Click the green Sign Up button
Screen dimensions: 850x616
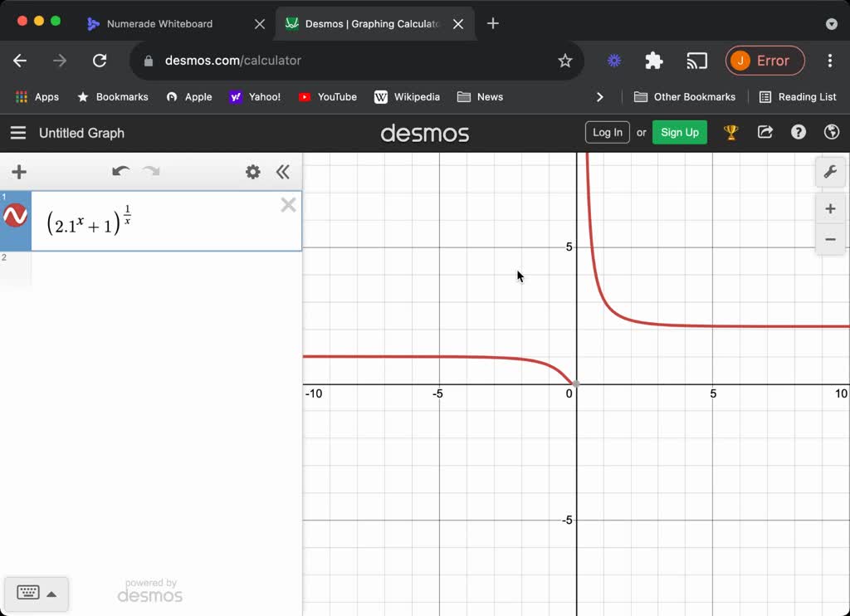click(679, 132)
